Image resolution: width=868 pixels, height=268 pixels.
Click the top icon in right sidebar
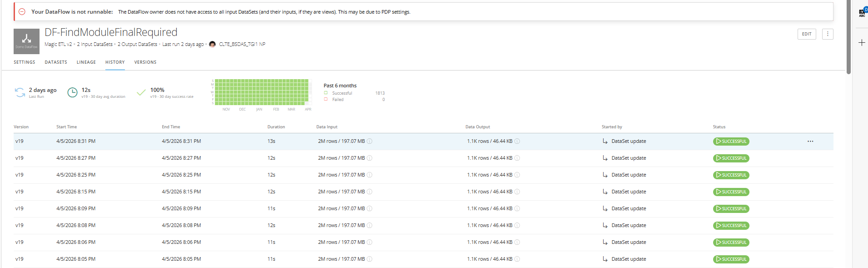coord(862,12)
